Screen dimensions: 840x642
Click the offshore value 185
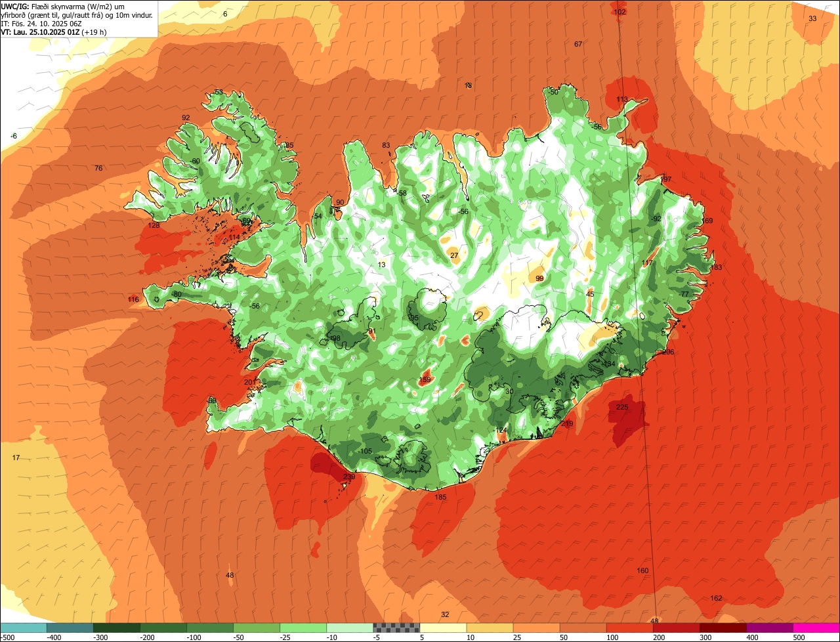(440, 498)
